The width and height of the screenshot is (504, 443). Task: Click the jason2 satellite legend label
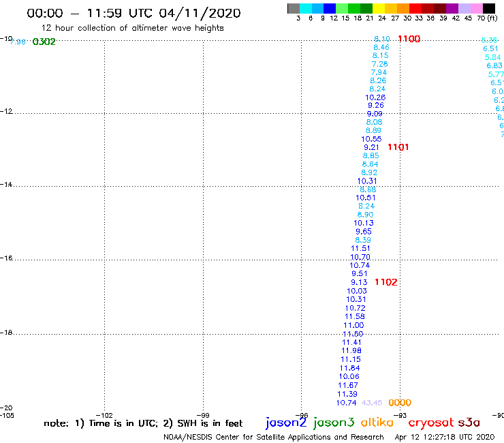[x=286, y=423]
